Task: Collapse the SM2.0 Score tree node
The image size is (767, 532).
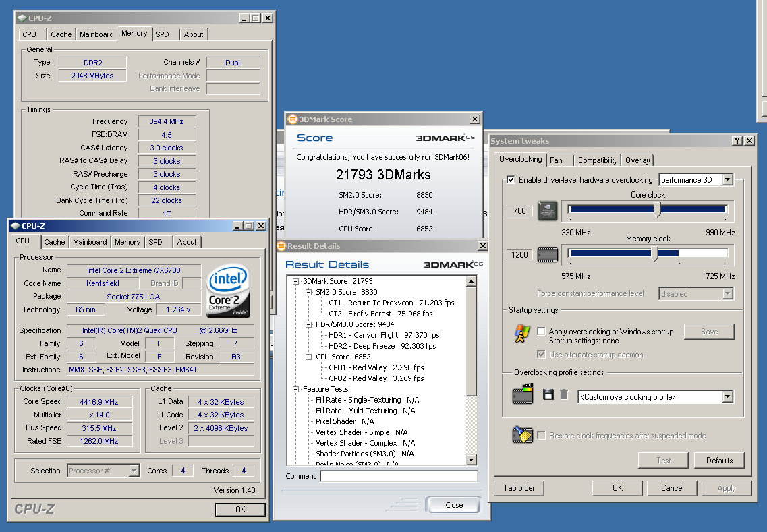Action: click(x=308, y=292)
